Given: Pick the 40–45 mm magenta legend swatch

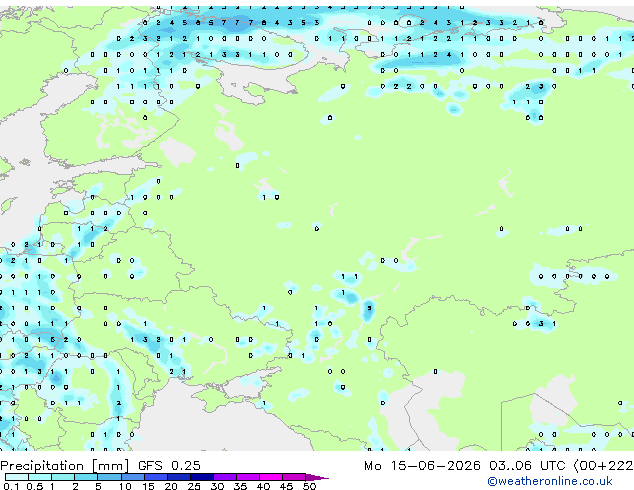Looking at the screenshot, I should pyautogui.click(x=271, y=477).
